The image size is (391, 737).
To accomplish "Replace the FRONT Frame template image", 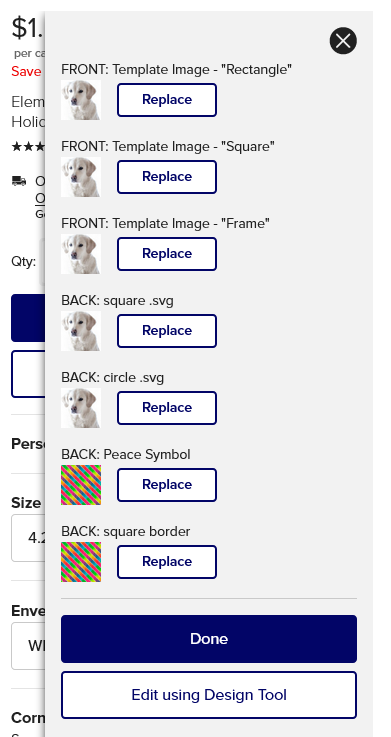I will click(167, 254).
